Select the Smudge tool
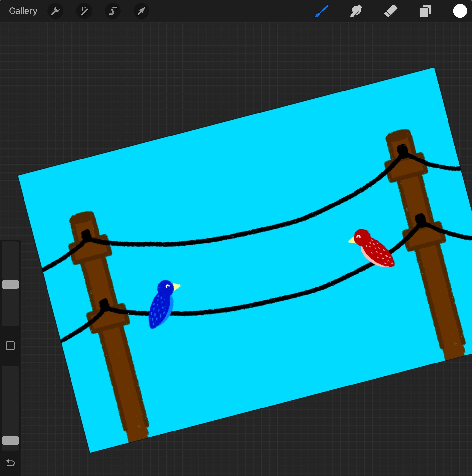Image resolution: width=472 pixels, height=476 pixels. pyautogui.click(x=356, y=11)
